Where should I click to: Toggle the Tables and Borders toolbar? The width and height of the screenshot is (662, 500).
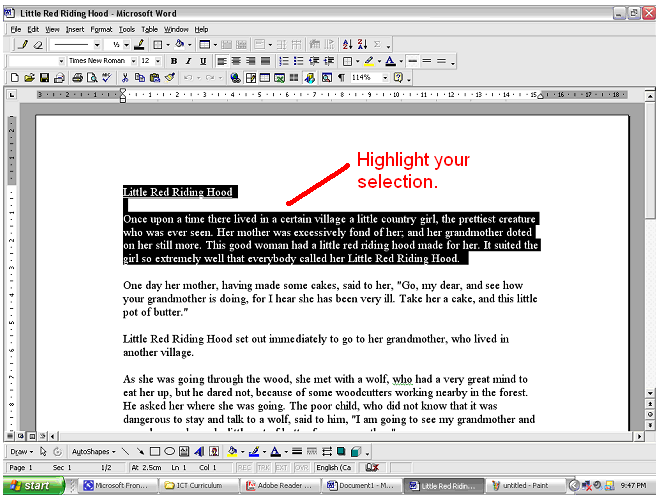point(250,78)
